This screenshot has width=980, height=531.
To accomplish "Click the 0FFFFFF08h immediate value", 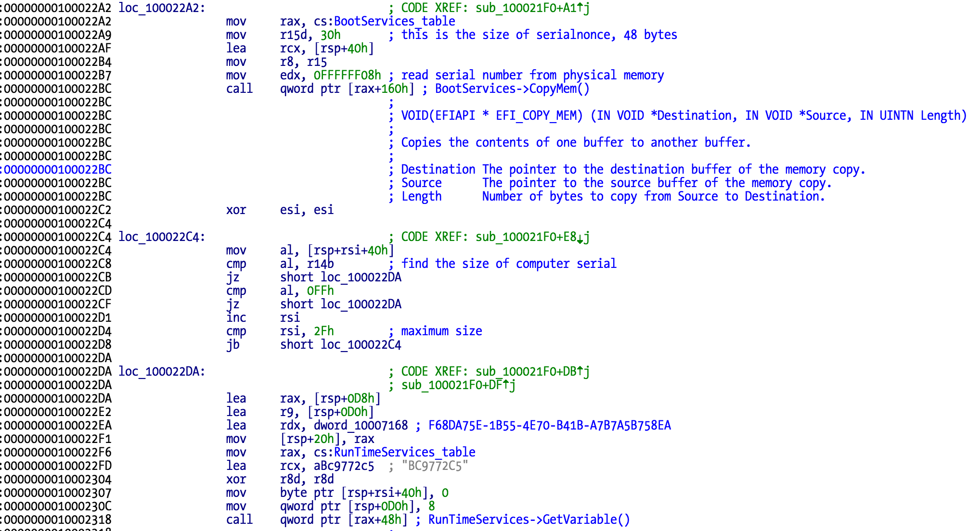I will click(347, 75).
